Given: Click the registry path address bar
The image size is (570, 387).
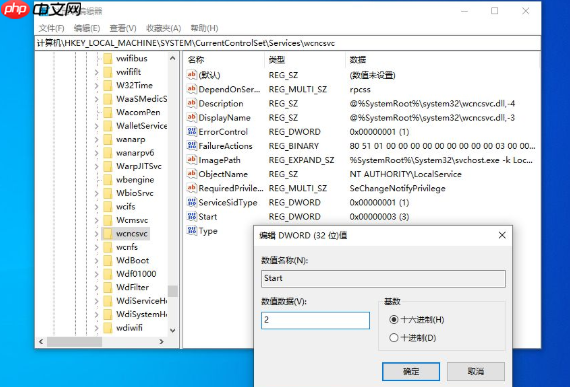Looking at the screenshot, I should pos(287,43).
